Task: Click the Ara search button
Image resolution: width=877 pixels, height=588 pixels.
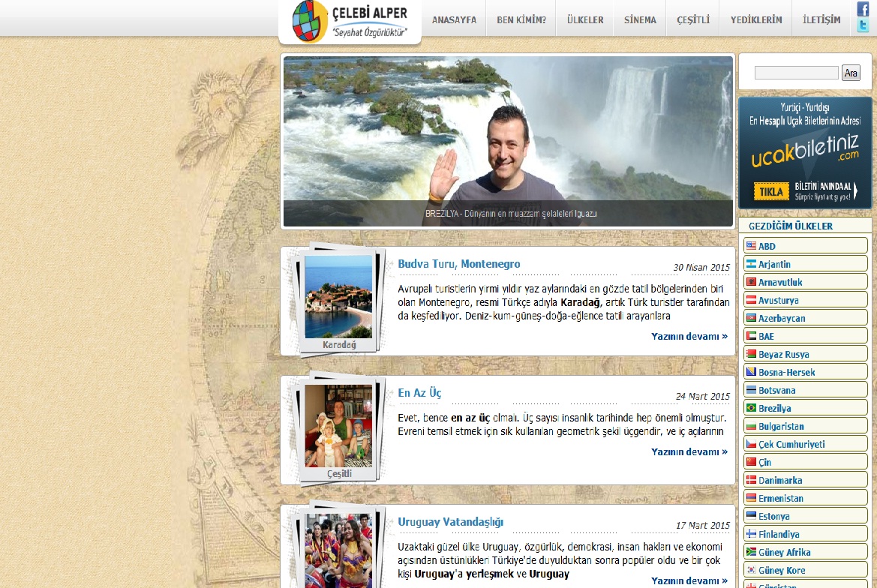Action: point(851,73)
